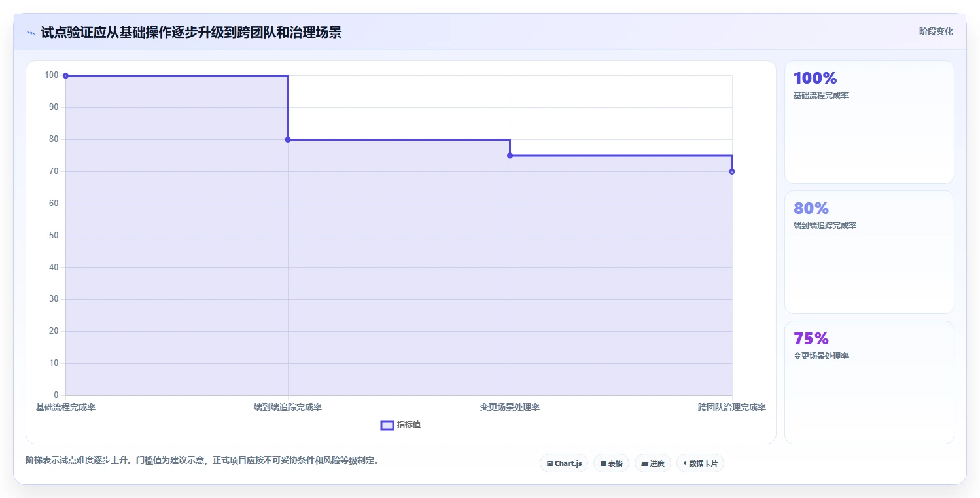Click the 进度 chip icon
Image resolution: width=980 pixels, height=498 pixels.
[x=644, y=463]
